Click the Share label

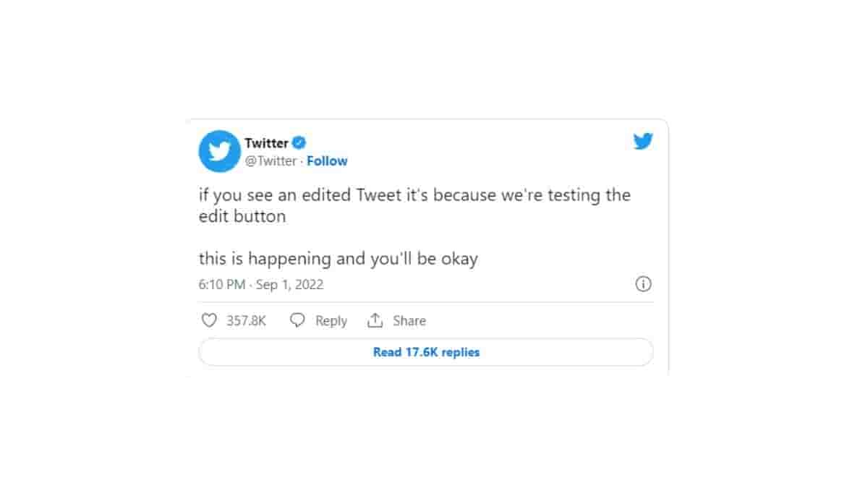[x=409, y=321]
